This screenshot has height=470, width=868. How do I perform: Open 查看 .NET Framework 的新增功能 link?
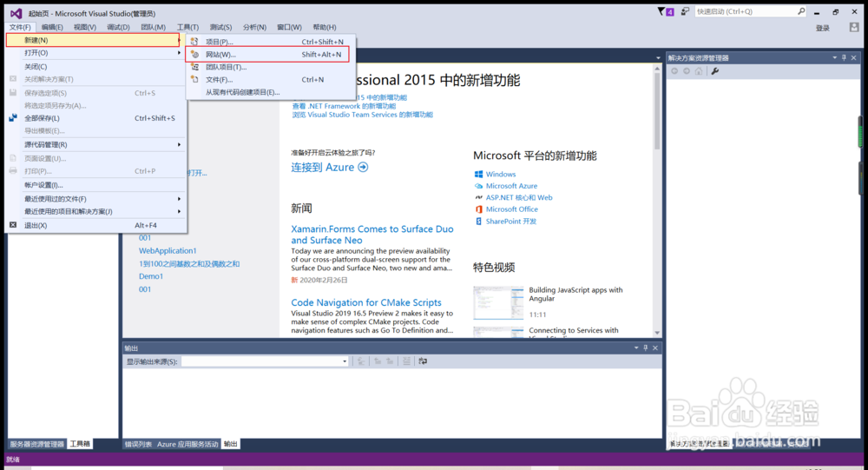point(344,106)
